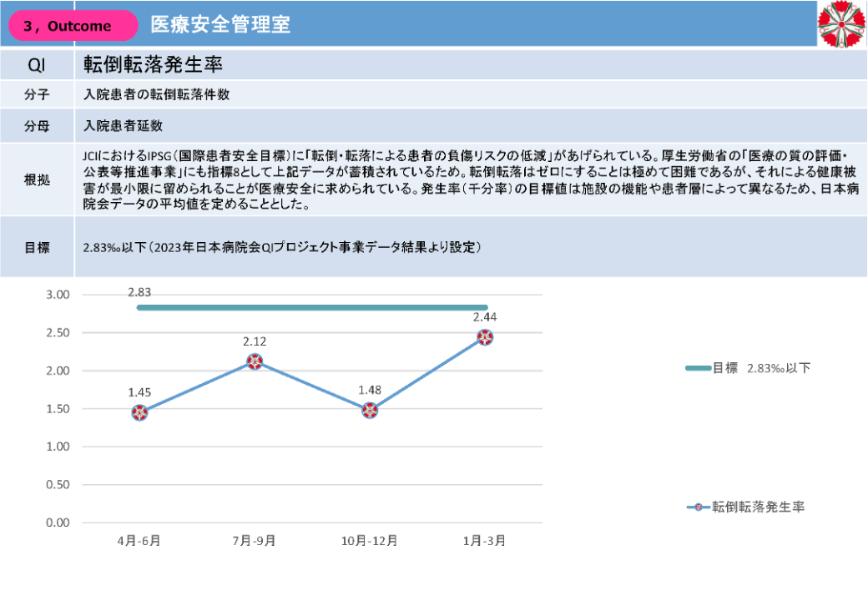Select the 4月-6月 axis label

[139, 540]
